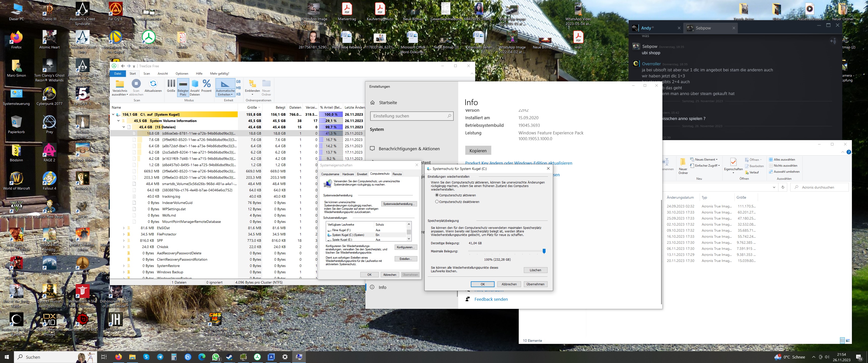
Task: Click the Anzahl Dateien mode icon
Action: tap(195, 84)
